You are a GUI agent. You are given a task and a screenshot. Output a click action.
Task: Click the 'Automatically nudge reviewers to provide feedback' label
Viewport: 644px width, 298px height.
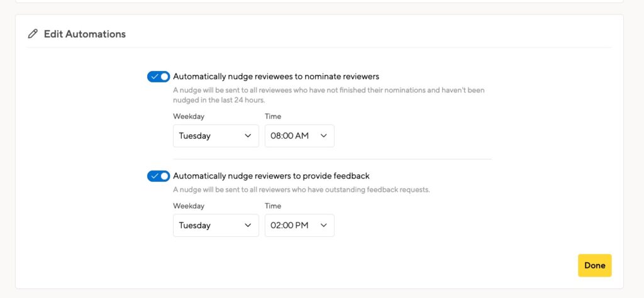[271, 176]
